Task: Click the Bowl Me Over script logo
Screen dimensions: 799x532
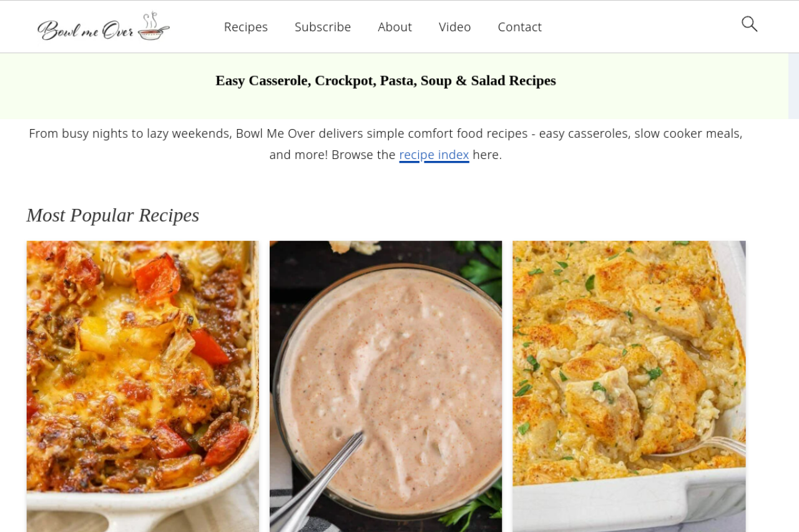Action: (103, 27)
